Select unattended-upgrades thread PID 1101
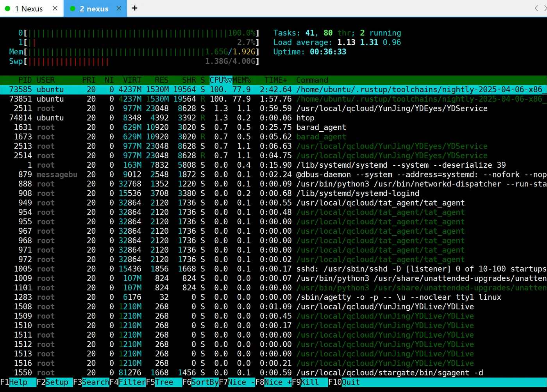The width and height of the screenshot is (547, 392). [273, 288]
